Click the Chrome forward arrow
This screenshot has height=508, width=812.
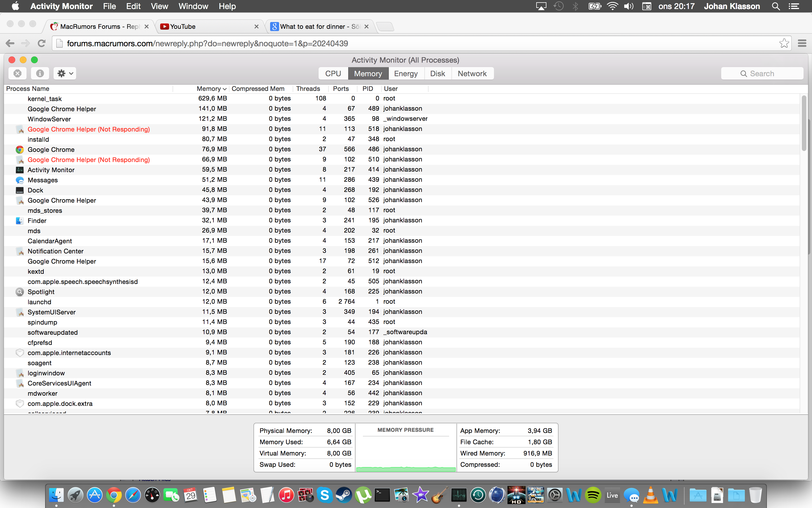(x=25, y=43)
